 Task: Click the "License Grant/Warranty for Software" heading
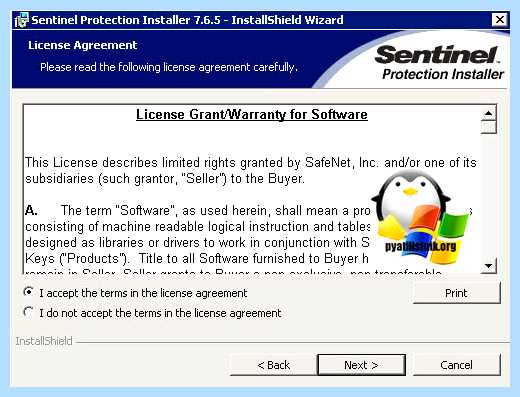tap(252, 114)
